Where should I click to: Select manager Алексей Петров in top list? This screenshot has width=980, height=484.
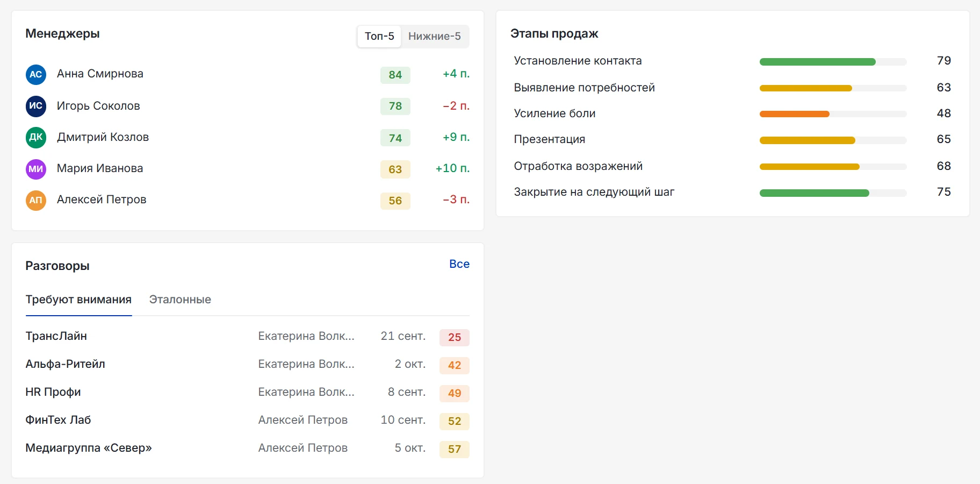point(102,200)
